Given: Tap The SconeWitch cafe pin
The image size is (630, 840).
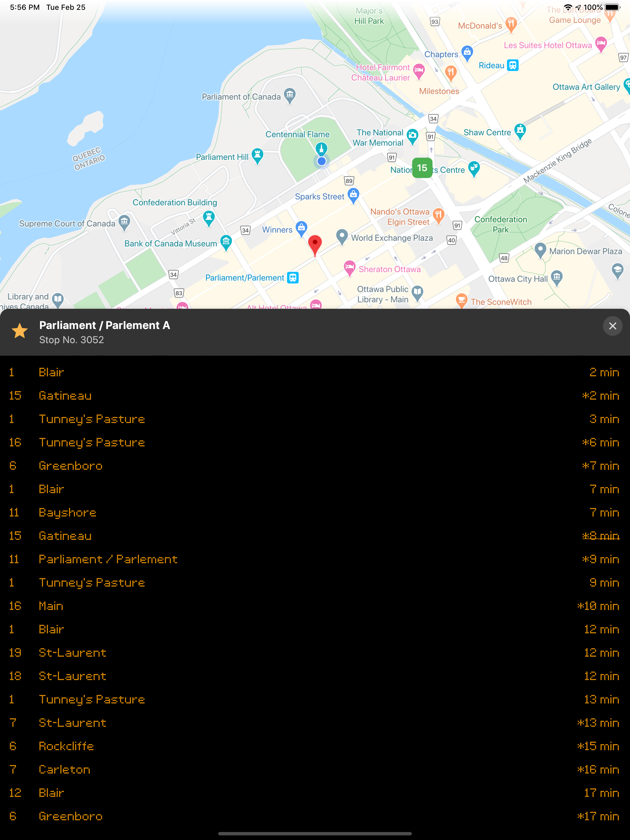Looking at the screenshot, I should coord(461,300).
